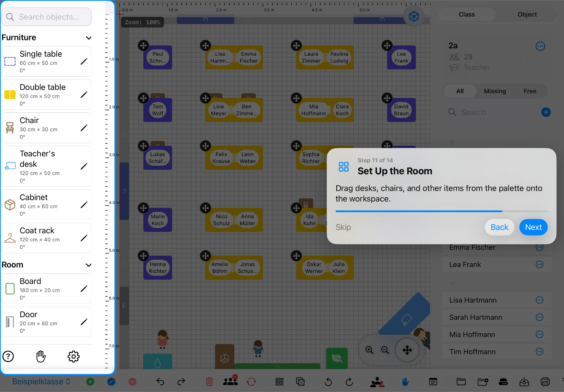This screenshot has width=564, height=392.
Task: Open options for Tim Hoffmann
Action: pos(540,352)
